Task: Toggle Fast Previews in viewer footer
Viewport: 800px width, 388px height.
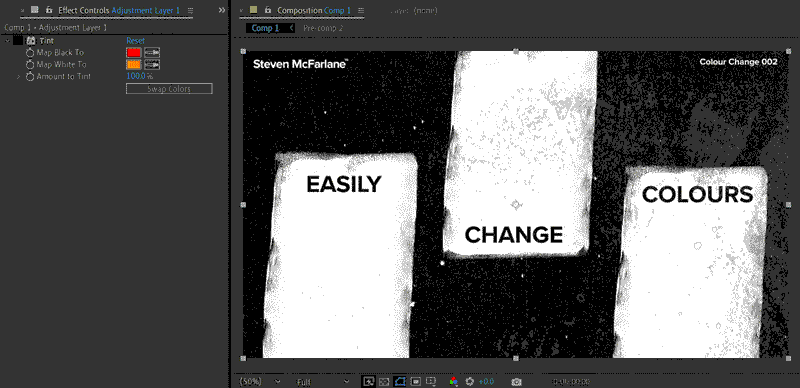Action: pos(369,381)
